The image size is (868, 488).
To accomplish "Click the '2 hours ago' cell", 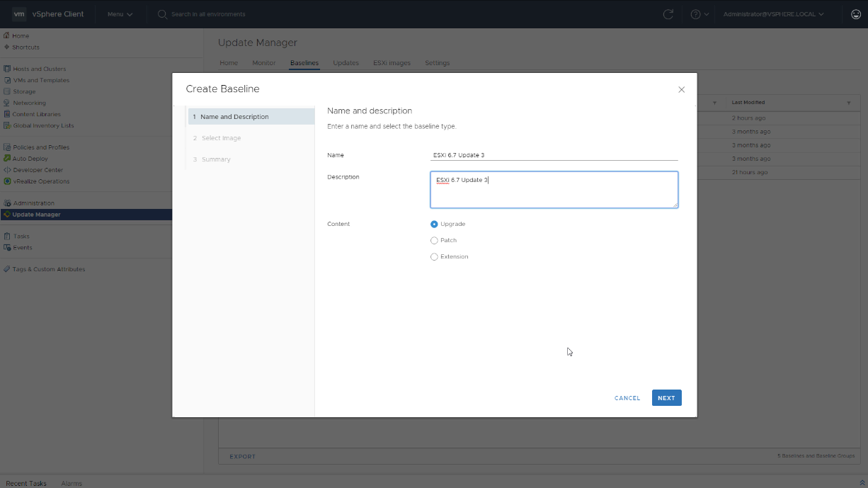I will coord(748,118).
